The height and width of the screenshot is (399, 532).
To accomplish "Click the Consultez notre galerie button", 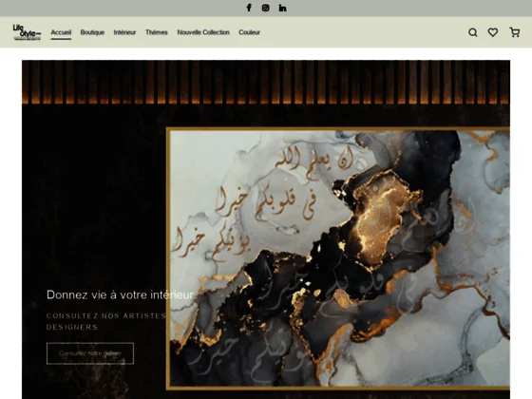I will tap(90, 353).
